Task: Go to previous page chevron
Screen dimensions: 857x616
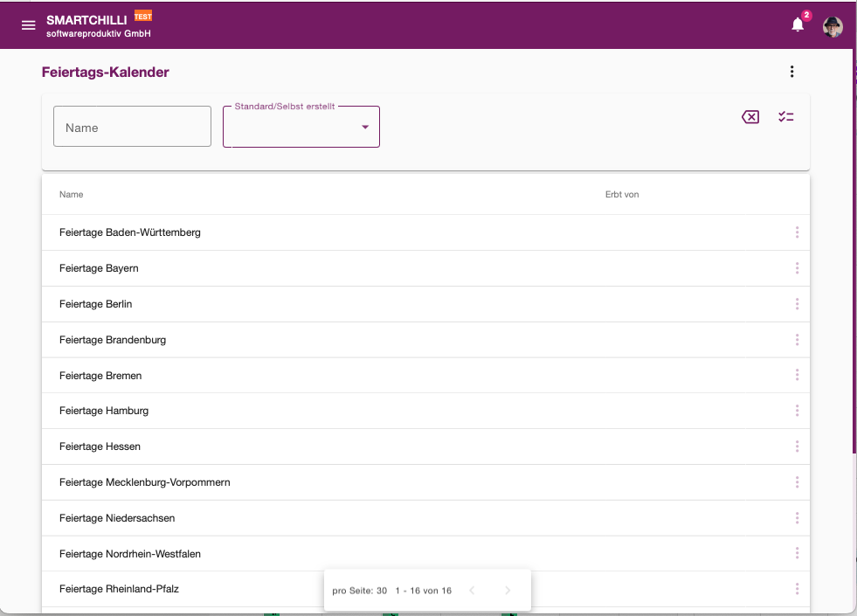Action: [472, 591]
